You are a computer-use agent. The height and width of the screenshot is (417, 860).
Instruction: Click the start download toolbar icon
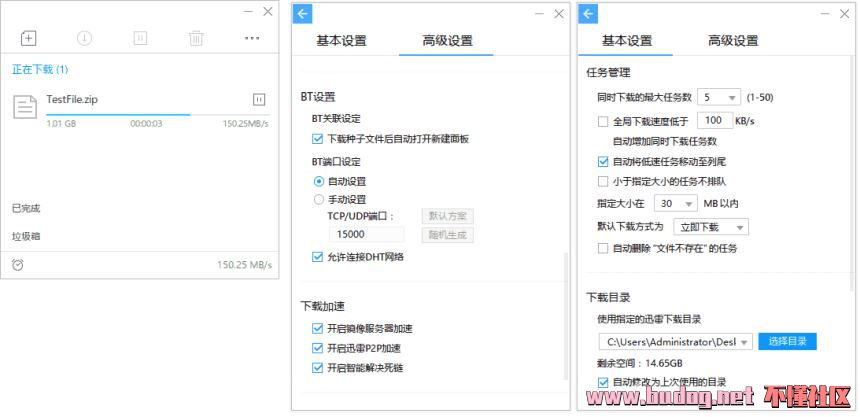[x=85, y=38]
